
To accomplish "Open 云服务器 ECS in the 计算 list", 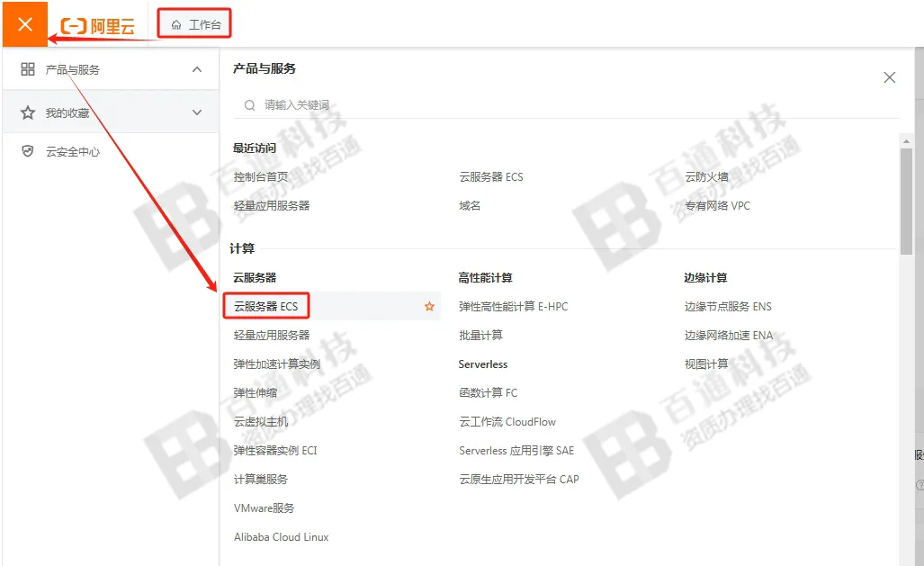I will tap(265, 306).
